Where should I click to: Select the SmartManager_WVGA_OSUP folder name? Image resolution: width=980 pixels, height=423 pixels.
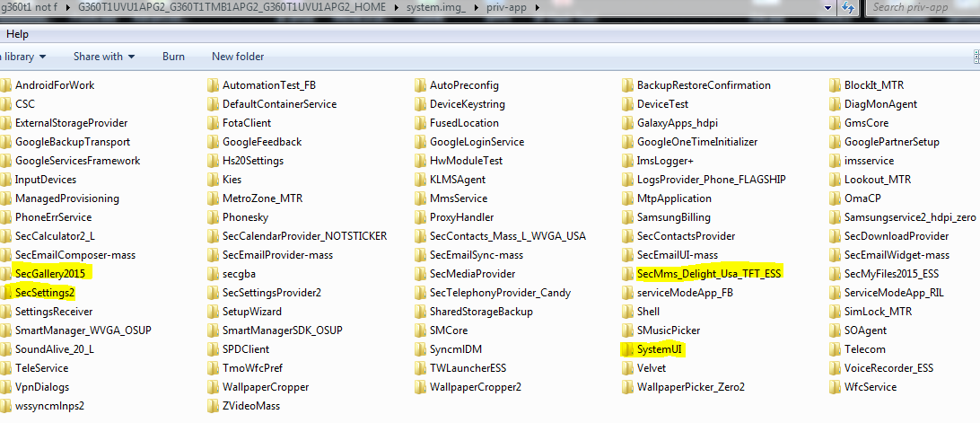tap(83, 330)
